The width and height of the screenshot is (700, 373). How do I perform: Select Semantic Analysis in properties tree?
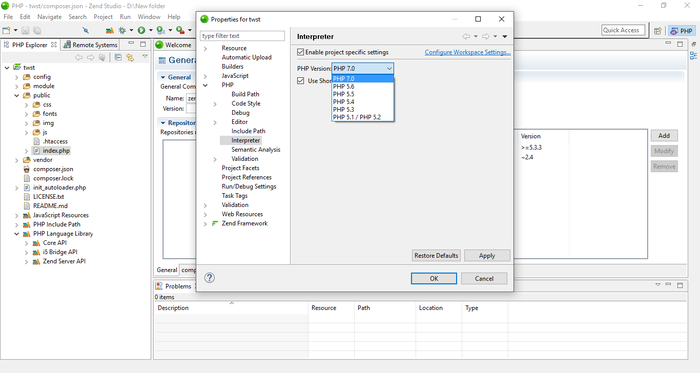(x=256, y=149)
